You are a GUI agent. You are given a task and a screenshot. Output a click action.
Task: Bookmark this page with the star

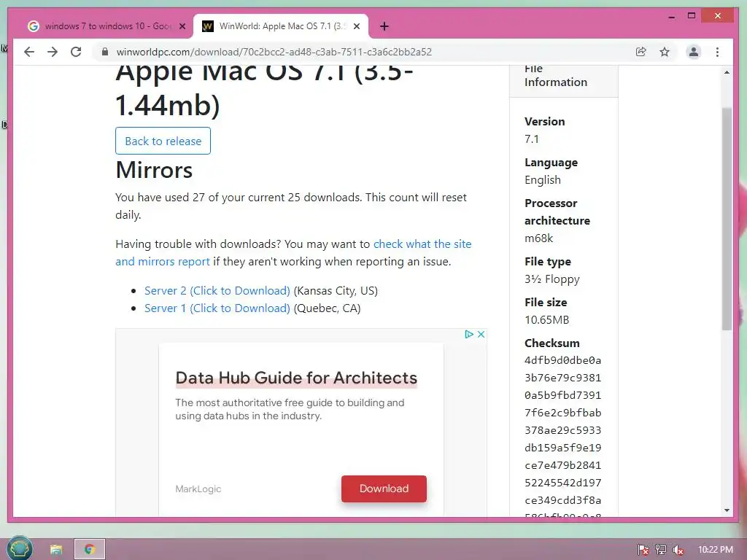tap(665, 52)
